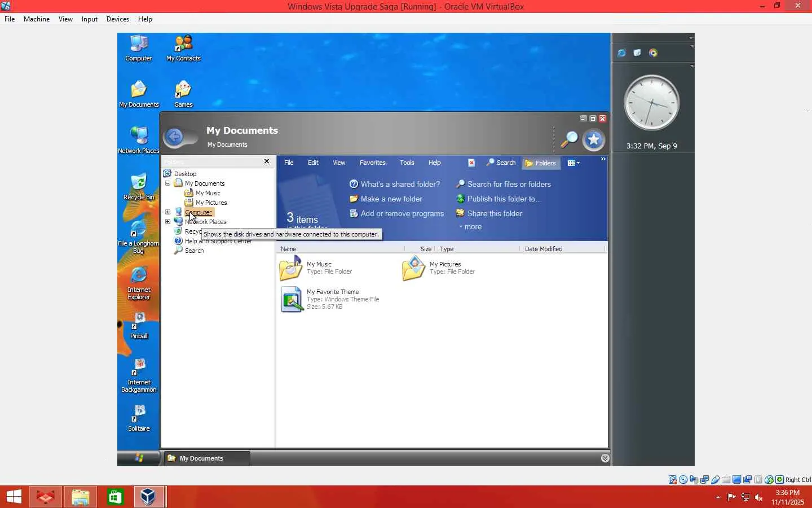Click Add or remove programs
The image size is (812, 508).
coord(397,213)
